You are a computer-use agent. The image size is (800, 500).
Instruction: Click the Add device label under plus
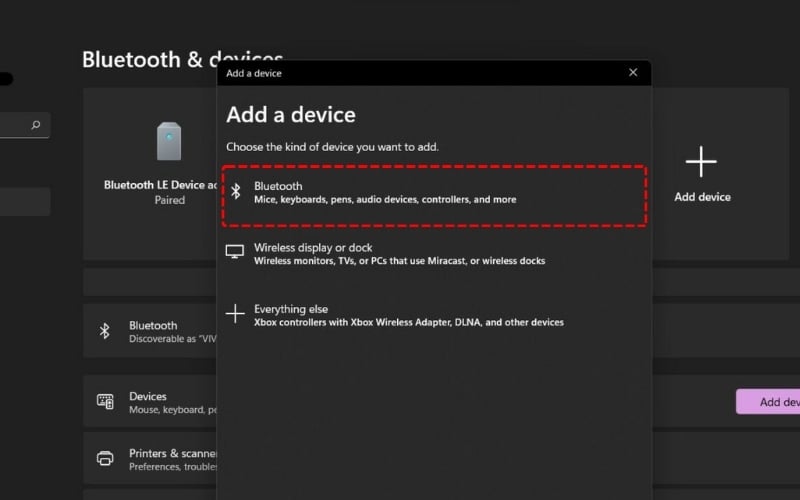[x=702, y=197]
